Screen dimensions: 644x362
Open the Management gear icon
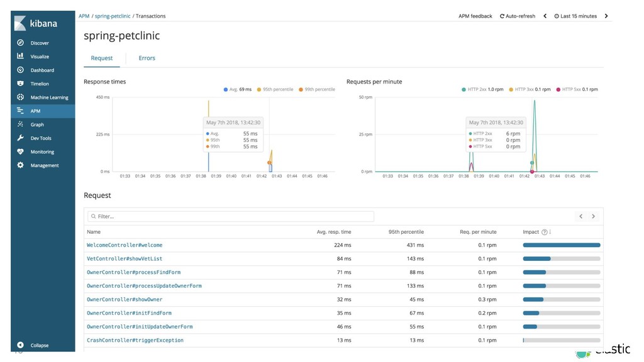(20, 165)
